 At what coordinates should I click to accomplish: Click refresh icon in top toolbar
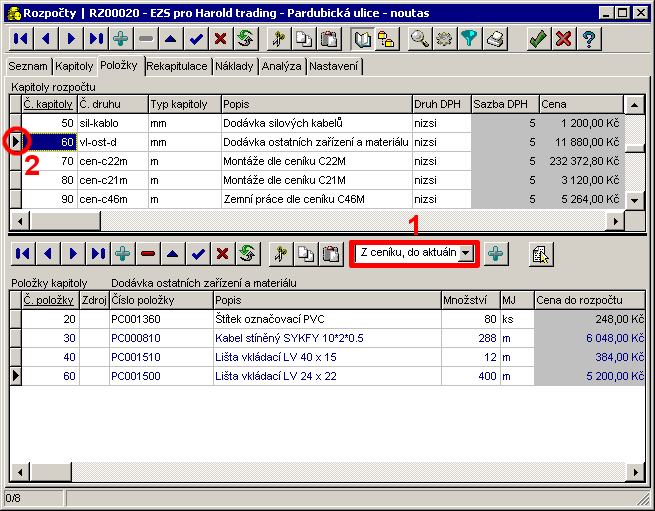[x=244, y=39]
